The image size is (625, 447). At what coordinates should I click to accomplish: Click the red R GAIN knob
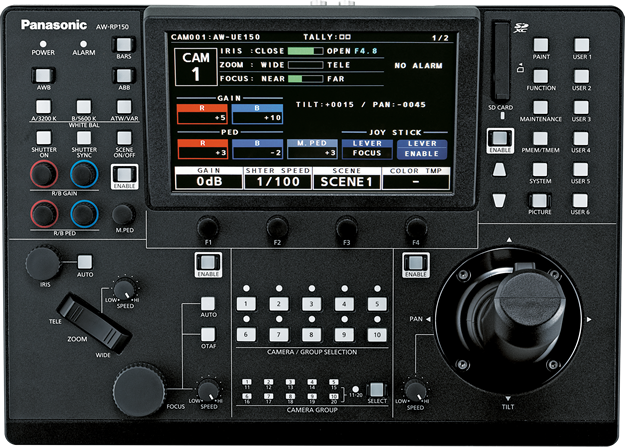click(x=44, y=174)
